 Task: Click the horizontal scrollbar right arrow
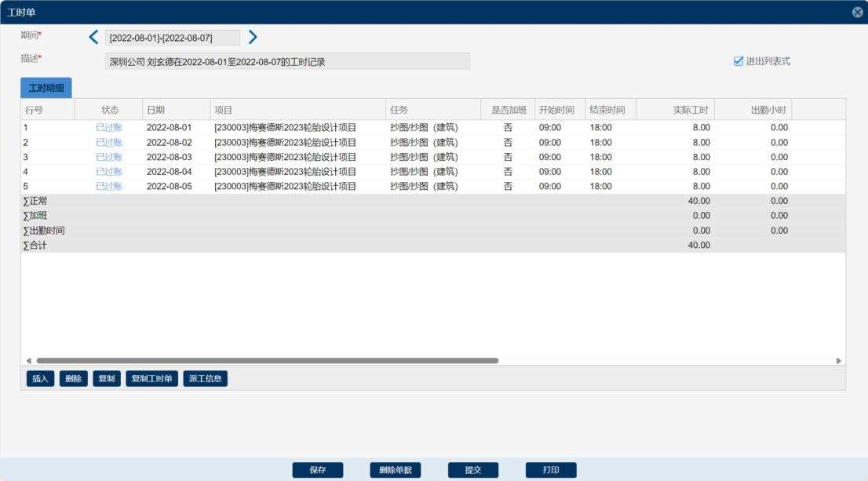pyautogui.click(x=838, y=361)
